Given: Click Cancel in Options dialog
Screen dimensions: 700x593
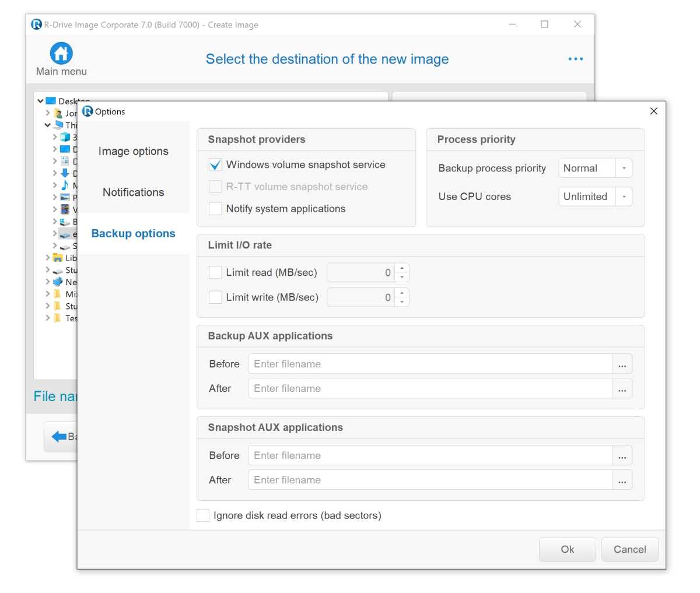Looking at the screenshot, I should 630,549.
